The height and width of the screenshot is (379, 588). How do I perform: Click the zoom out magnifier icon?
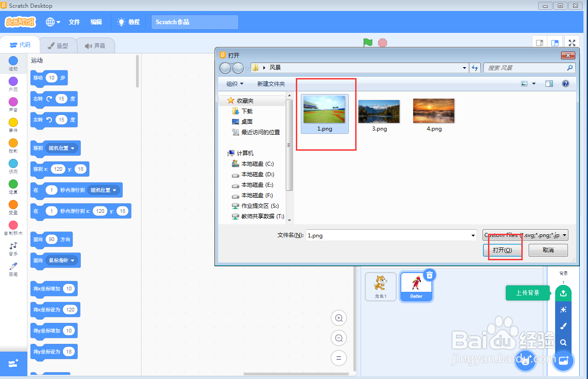tap(339, 338)
